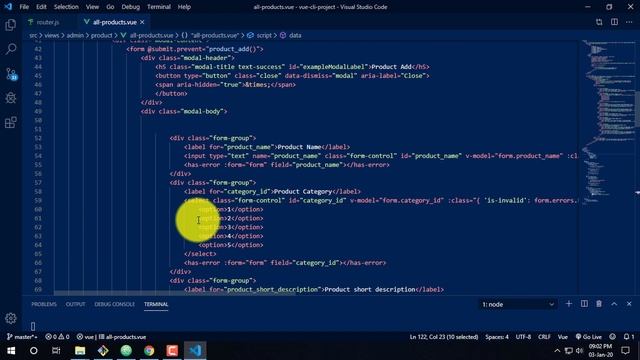Open Task View on taskbar

pos(56,351)
